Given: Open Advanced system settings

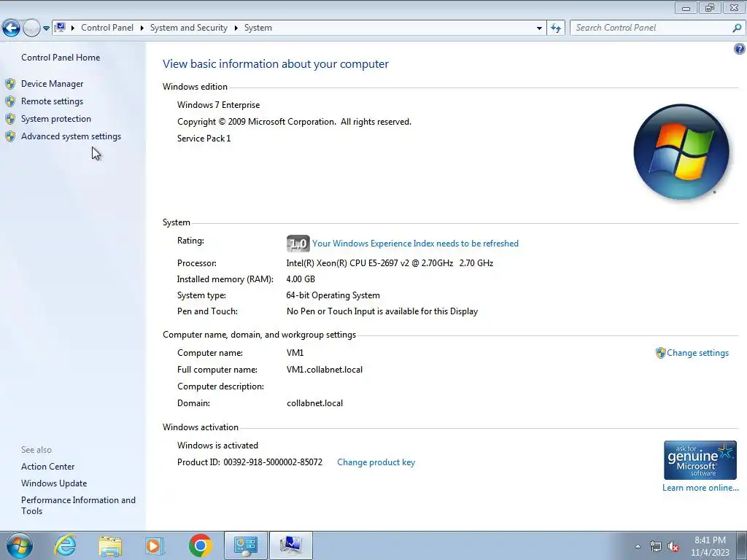Looking at the screenshot, I should click(71, 136).
